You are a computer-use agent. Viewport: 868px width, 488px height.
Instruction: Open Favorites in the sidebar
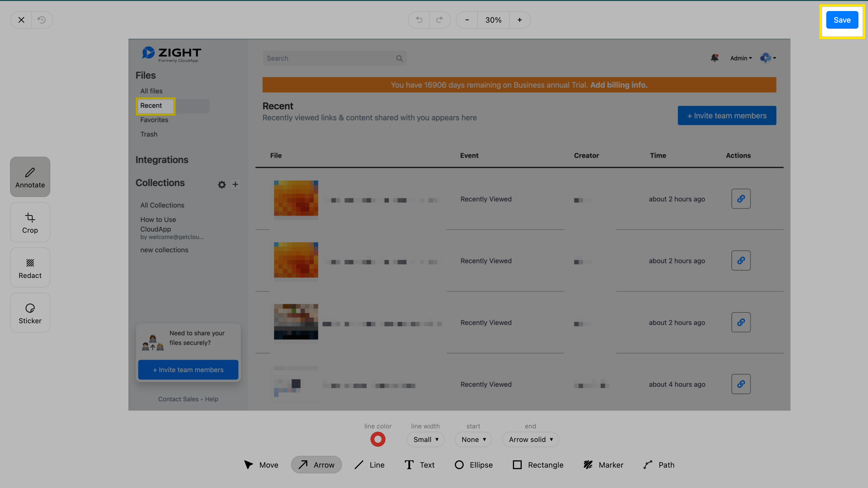pyautogui.click(x=154, y=120)
